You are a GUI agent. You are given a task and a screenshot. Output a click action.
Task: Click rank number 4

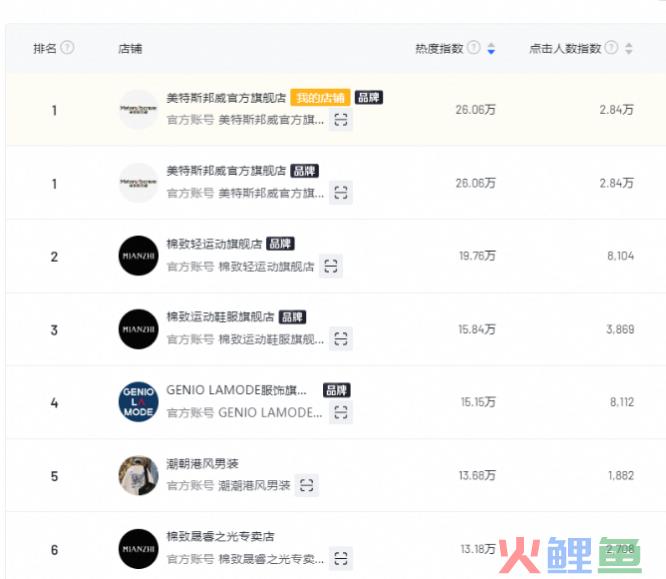(54, 403)
